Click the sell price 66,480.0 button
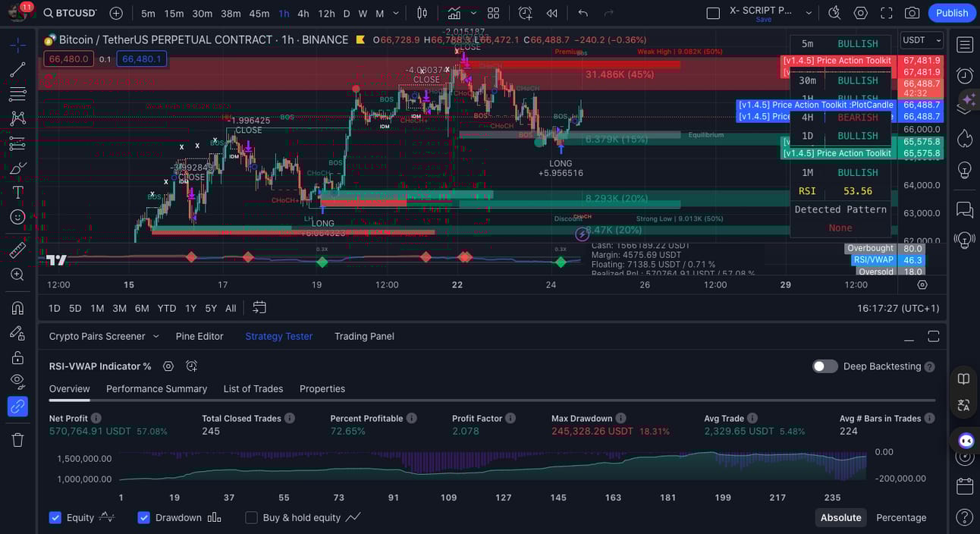 tap(68, 58)
